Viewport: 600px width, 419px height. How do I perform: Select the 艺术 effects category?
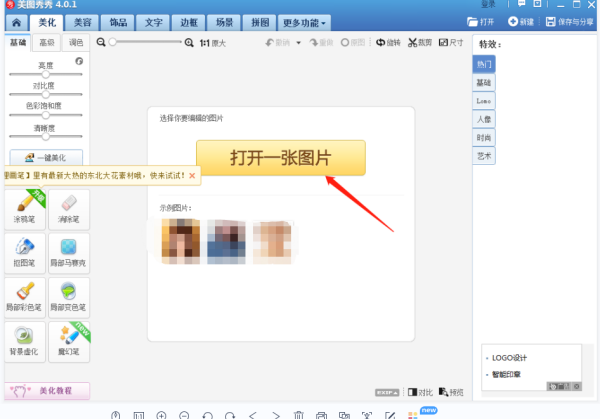pyautogui.click(x=484, y=156)
